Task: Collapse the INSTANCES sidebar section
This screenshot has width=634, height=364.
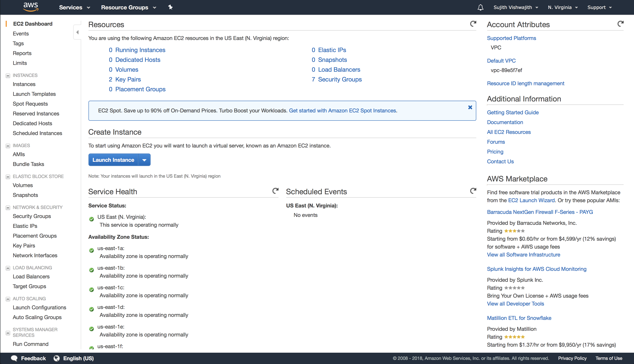Action: (x=8, y=75)
